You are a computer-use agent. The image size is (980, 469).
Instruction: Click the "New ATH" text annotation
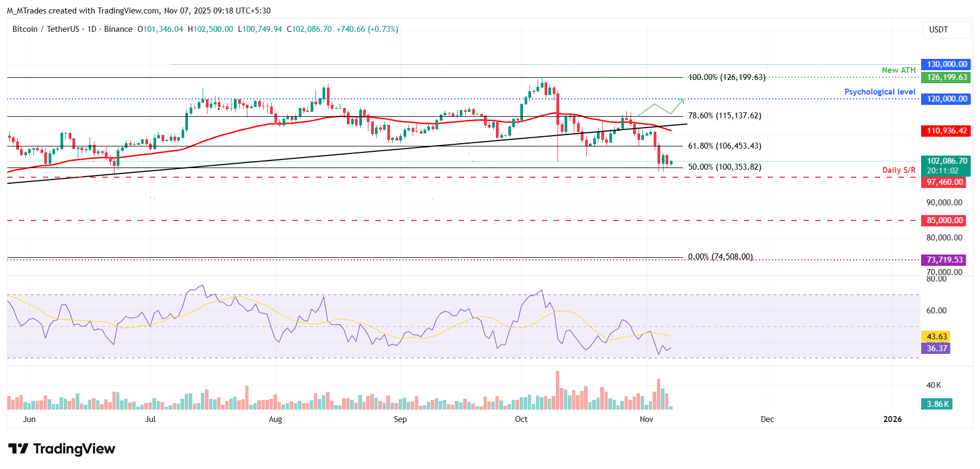[x=898, y=70]
